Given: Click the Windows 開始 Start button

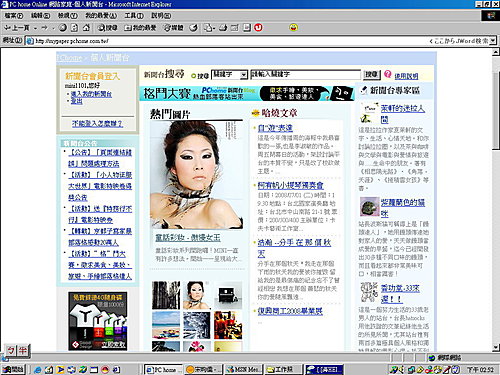Looking at the screenshot, I should click(x=13, y=369).
